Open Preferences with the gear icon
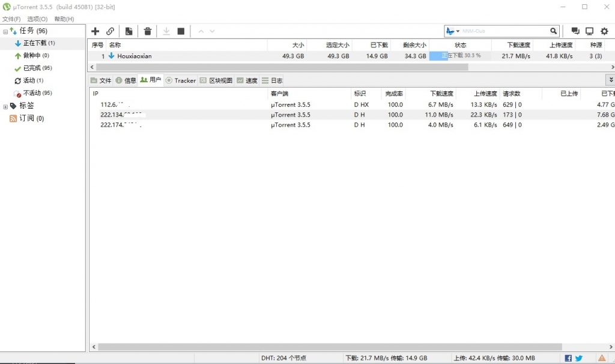Image resolution: width=615 pixels, height=364 pixels. click(604, 31)
